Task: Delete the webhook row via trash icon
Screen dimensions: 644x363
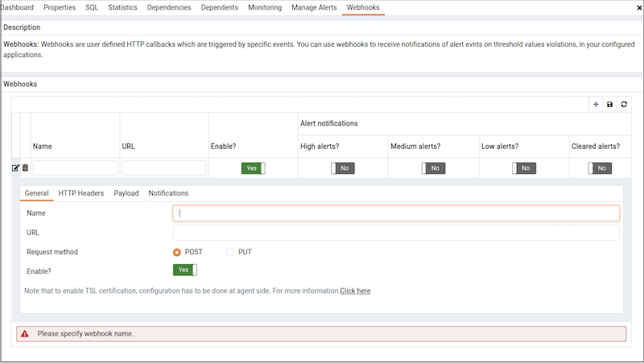Action: coord(26,168)
